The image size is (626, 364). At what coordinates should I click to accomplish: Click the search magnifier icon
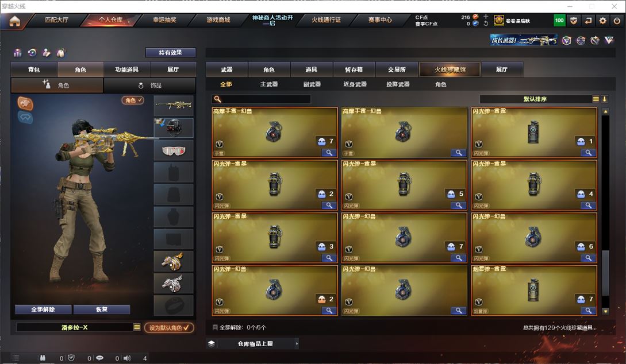click(218, 99)
